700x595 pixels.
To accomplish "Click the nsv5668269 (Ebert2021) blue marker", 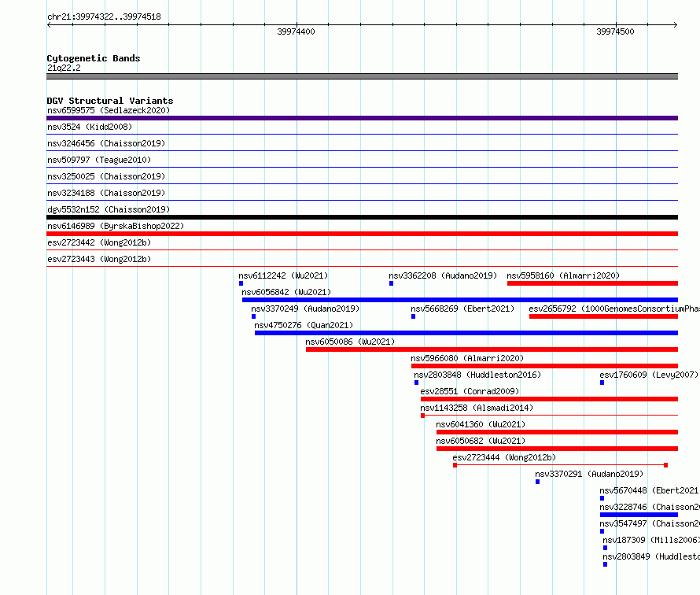I will [414, 316].
